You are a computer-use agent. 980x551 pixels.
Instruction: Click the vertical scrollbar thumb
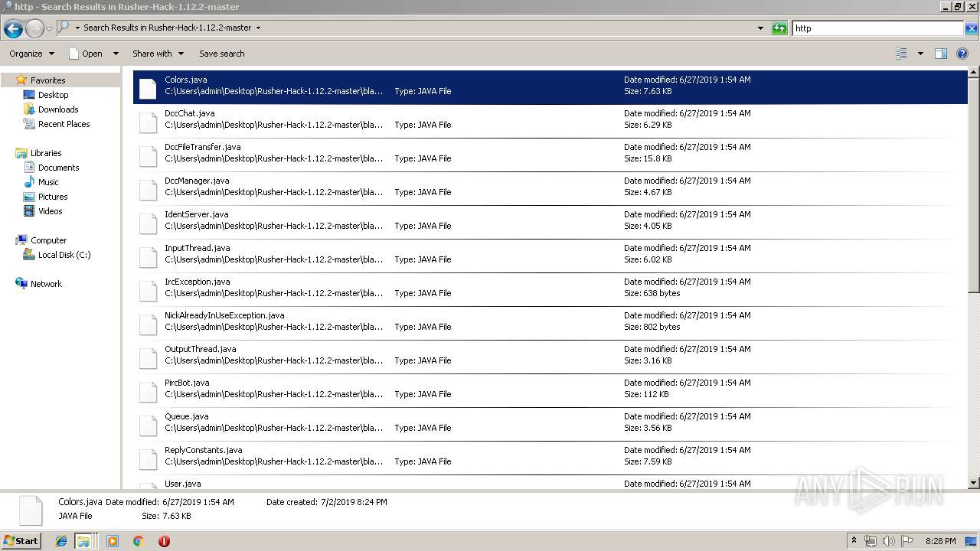click(x=973, y=186)
